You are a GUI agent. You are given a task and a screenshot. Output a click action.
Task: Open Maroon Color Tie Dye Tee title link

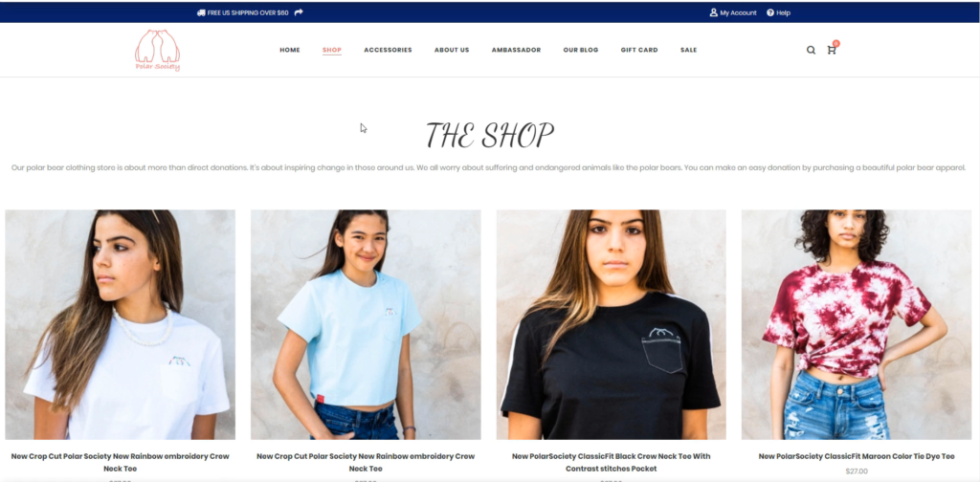[857, 456]
